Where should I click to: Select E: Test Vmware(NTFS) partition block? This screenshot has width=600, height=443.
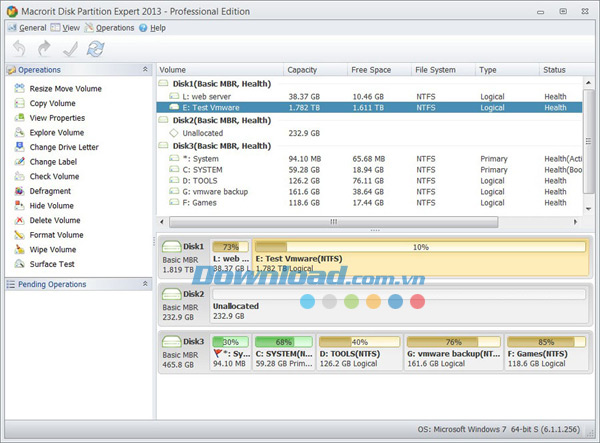point(421,257)
